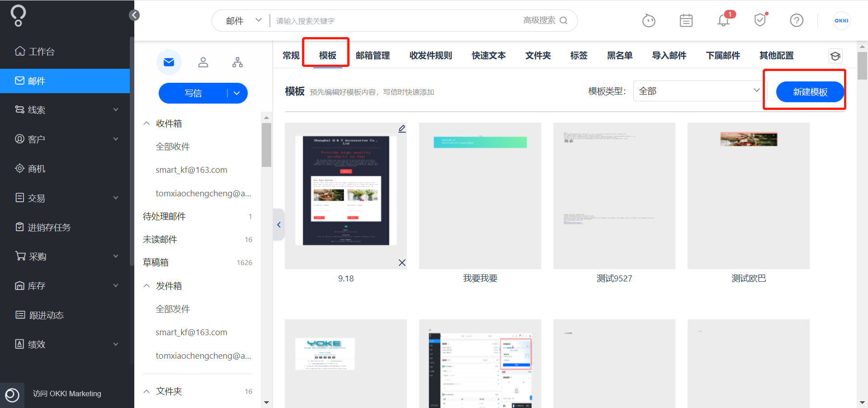Screen dimensions: 868x408
Task: Select the mailbox envelope view icon
Action: coord(169,62)
